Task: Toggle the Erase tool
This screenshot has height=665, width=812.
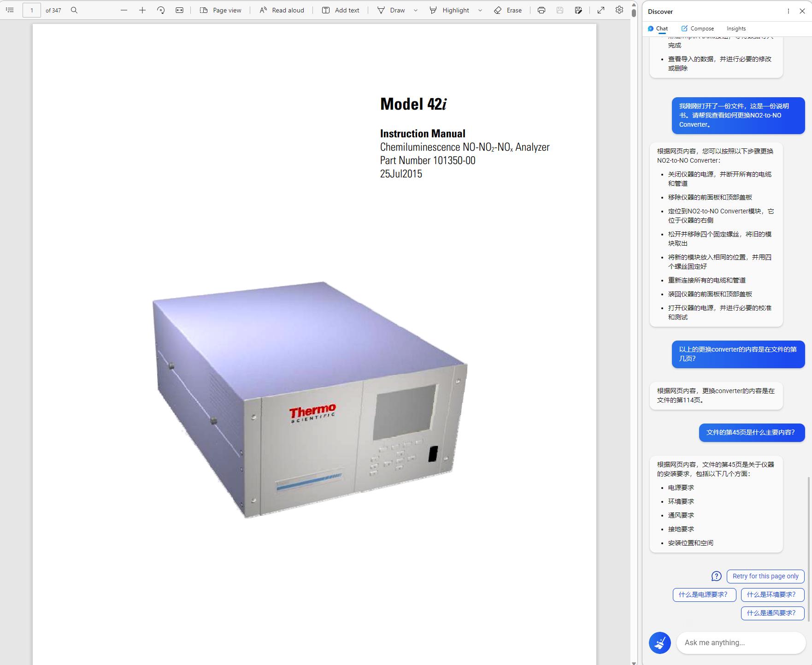Action: point(508,10)
